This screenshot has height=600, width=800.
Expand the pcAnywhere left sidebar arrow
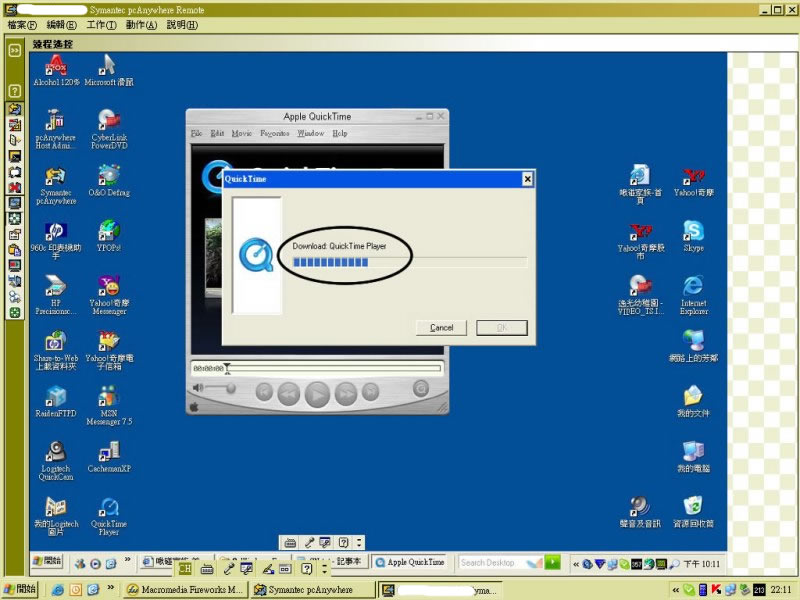[x=14, y=50]
